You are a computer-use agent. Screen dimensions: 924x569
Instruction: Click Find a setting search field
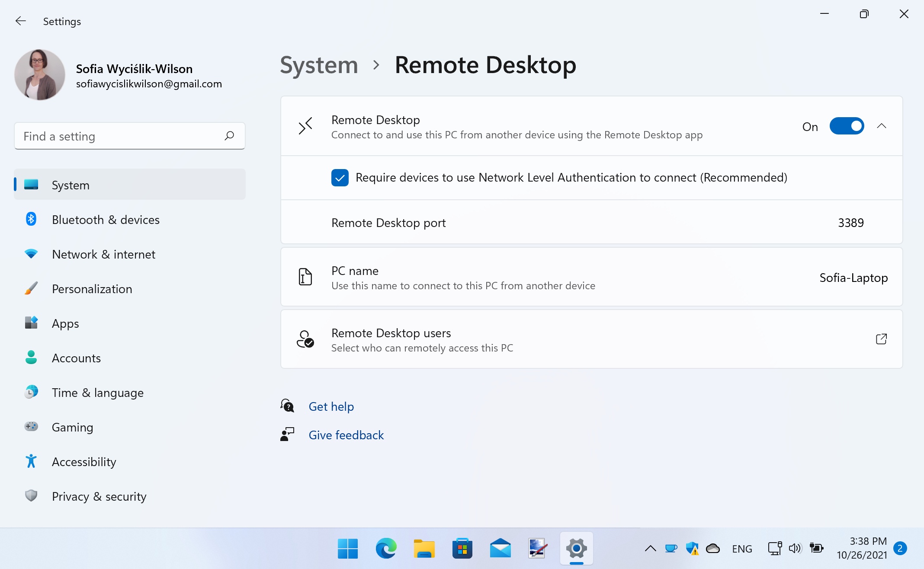tap(130, 136)
